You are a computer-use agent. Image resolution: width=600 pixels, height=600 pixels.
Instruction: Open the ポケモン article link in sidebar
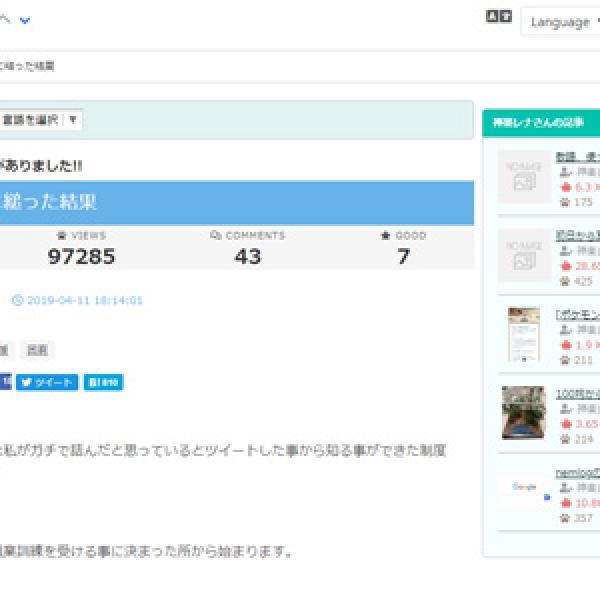[577, 314]
